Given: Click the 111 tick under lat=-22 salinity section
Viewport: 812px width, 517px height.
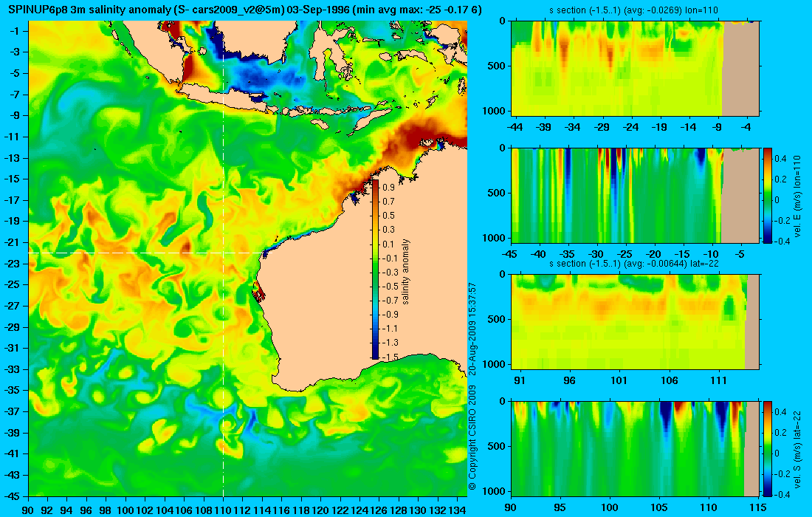Looking at the screenshot, I should [719, 381].
